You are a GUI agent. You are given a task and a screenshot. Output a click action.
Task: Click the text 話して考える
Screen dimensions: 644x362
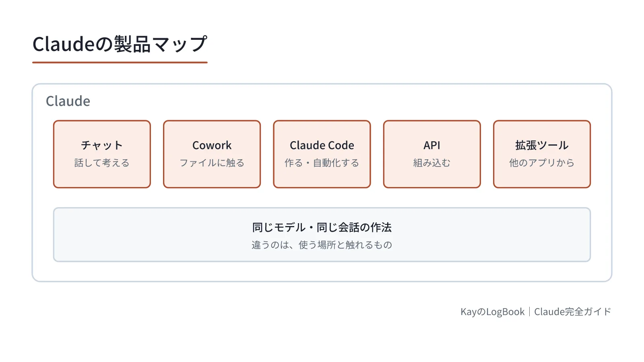pos(102,163)
